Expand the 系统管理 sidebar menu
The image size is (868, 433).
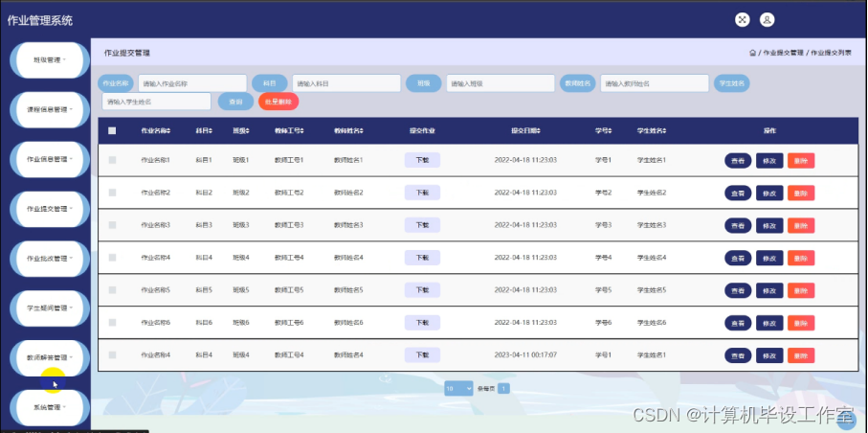50,407
